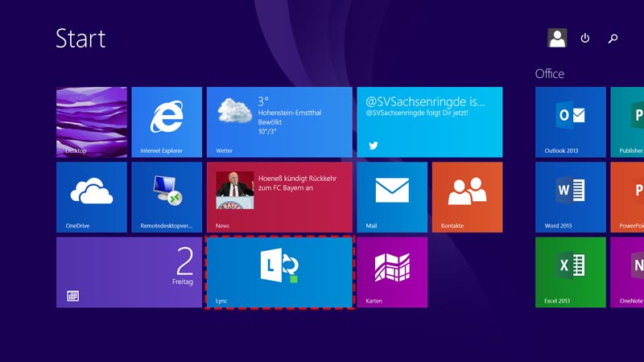Viewport: 644px width, 362px height.
Task: Click the cloud weather icon
Action: coord(234,110)
